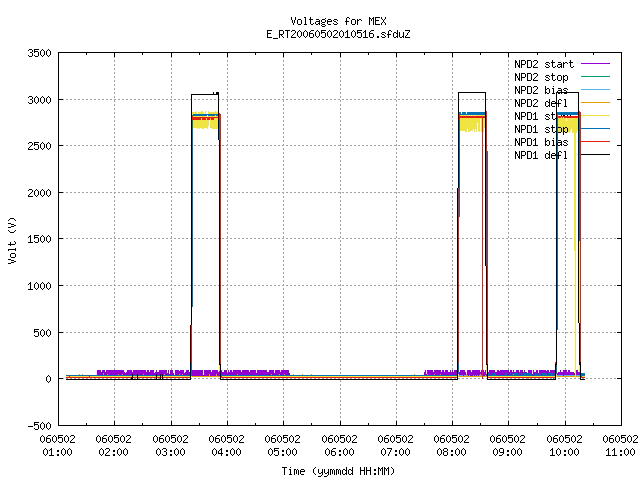Image resolution: width=640 pixels, height=480 pixels.
Task: Click the 'NPD1 defl' legend label
Action: pos(541,156)
